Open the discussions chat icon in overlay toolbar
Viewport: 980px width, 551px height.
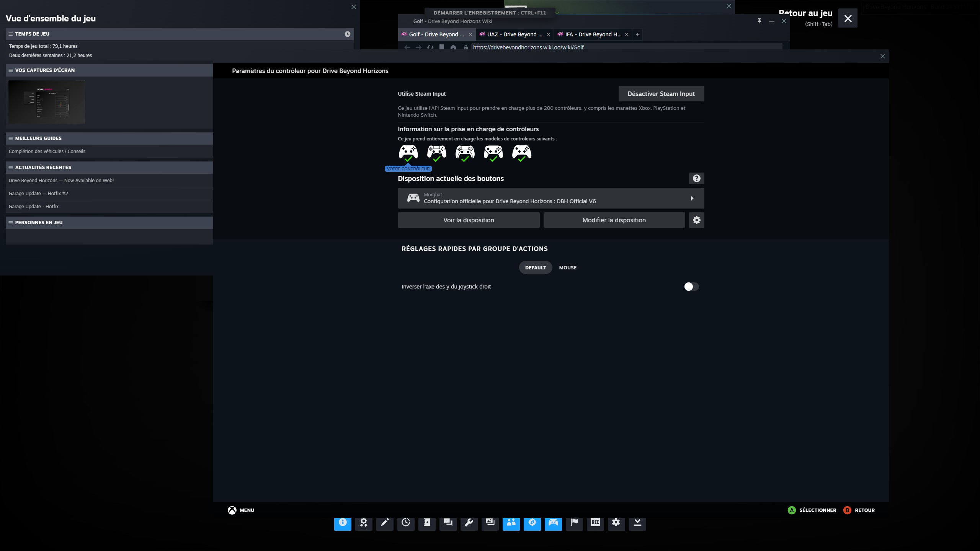(448, 523)
